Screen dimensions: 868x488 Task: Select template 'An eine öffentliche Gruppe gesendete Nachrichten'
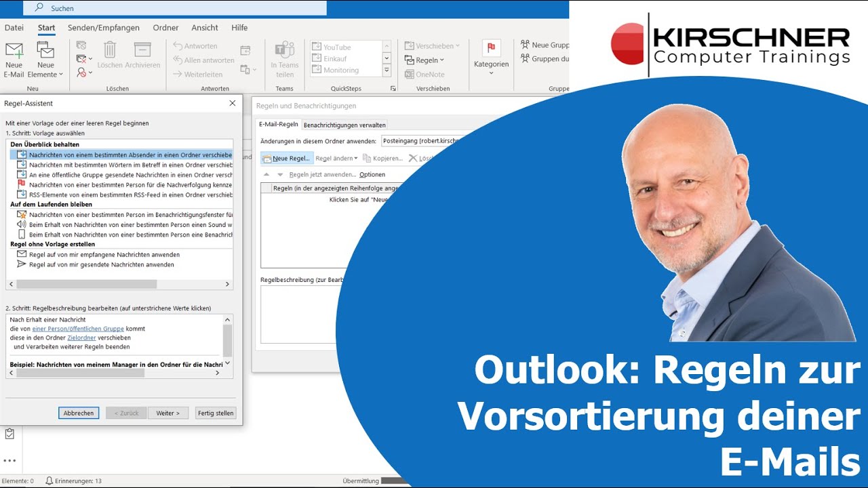point(122,174)
